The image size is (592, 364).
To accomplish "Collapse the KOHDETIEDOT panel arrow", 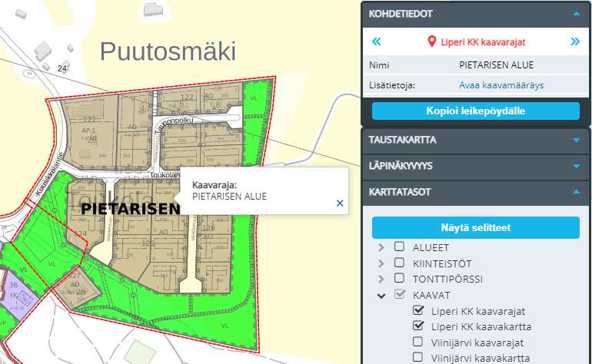I will [x=576, y=14].
